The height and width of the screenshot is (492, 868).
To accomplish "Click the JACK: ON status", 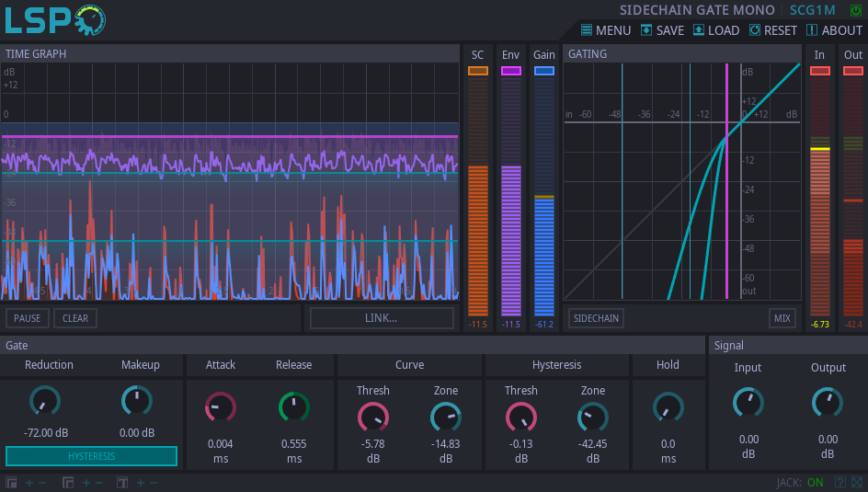I will pyautogui.click(x=800, y=483).
